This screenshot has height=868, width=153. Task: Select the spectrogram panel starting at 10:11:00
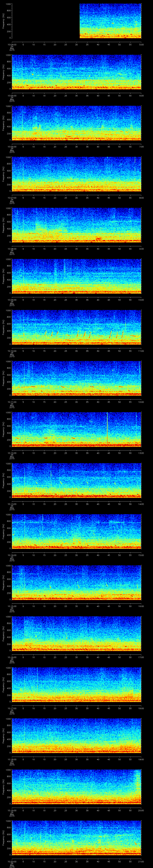coord(77,378)
